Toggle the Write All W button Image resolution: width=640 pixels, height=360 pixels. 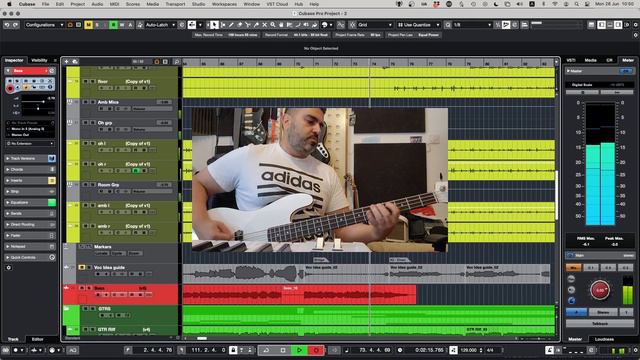pyautogui.click(x=122, y=25)
